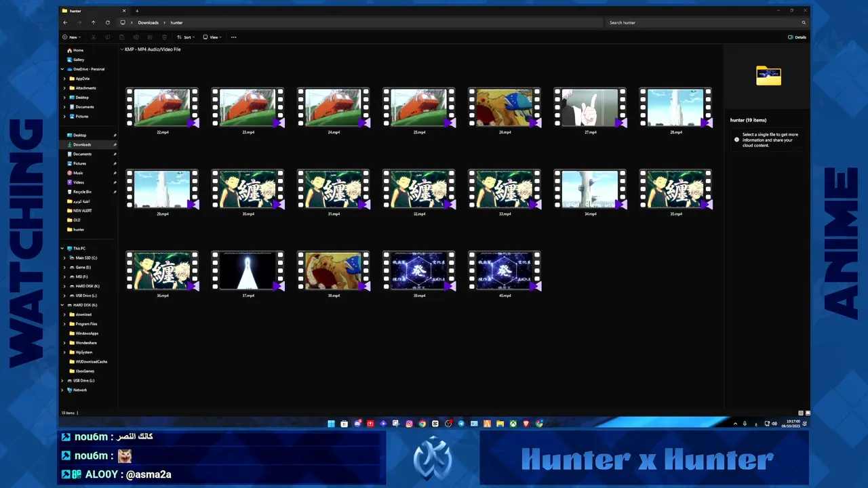Click the Cut toolbar icon

(93, 37)
